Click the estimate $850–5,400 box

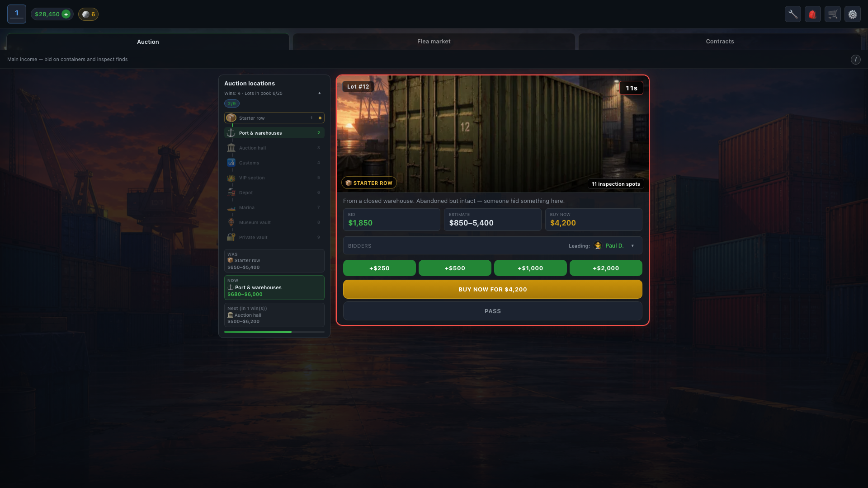(x=493, y=220)
